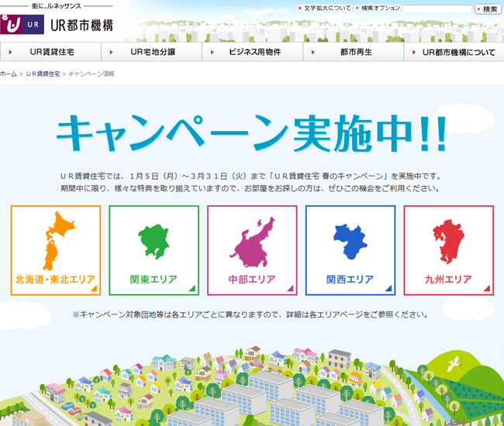Viewport: 504px width, 426px height.
Task: Select the 関西エリア map card
Action: pos(350,250)
